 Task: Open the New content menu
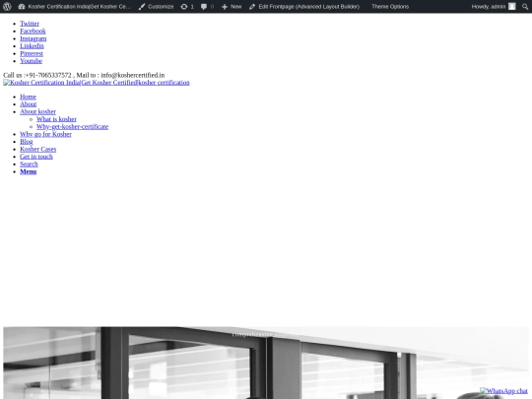point(232,7)
